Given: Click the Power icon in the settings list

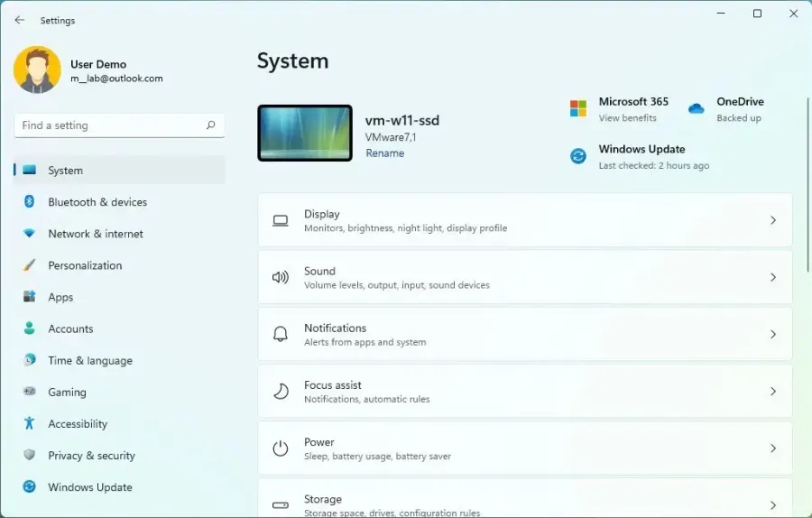Looking at the screenshot, I should pos(281,449).
